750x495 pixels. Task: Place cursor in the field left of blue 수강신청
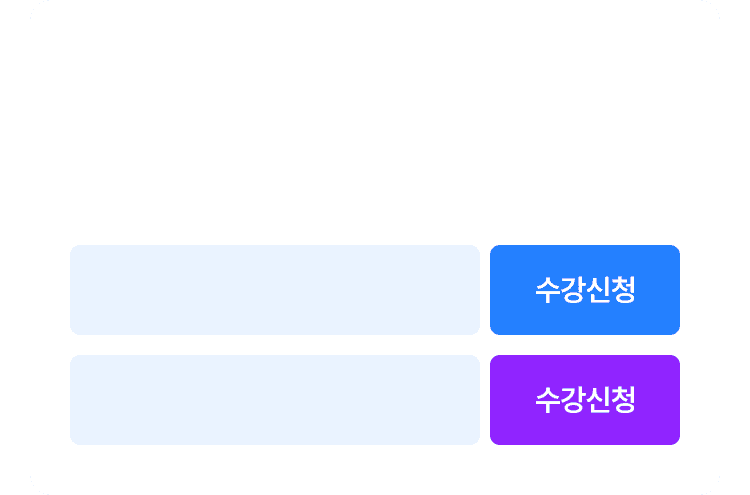(275, 290)
